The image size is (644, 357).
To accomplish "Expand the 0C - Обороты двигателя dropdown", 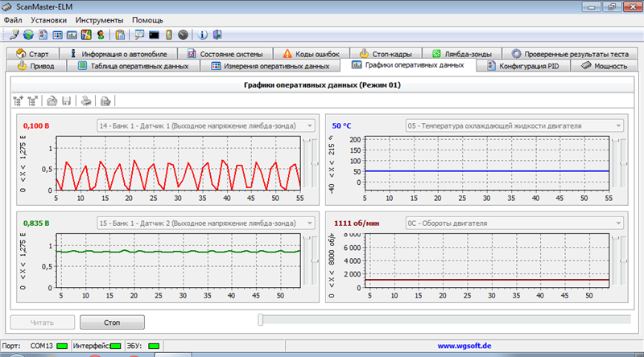I will point(618,224).
